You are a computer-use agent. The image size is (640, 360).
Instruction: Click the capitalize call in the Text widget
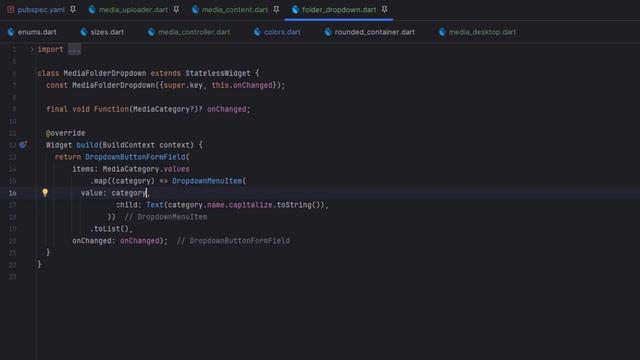[250, 205]
